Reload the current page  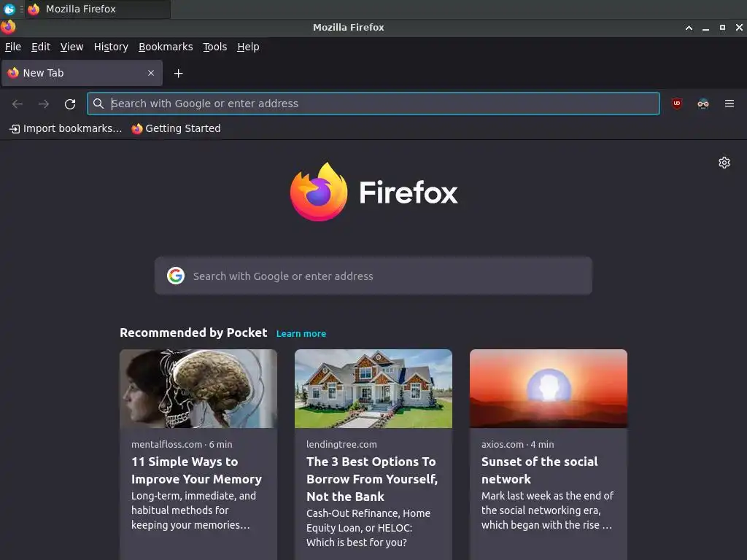pyautogui.click(x=70, y=104)
